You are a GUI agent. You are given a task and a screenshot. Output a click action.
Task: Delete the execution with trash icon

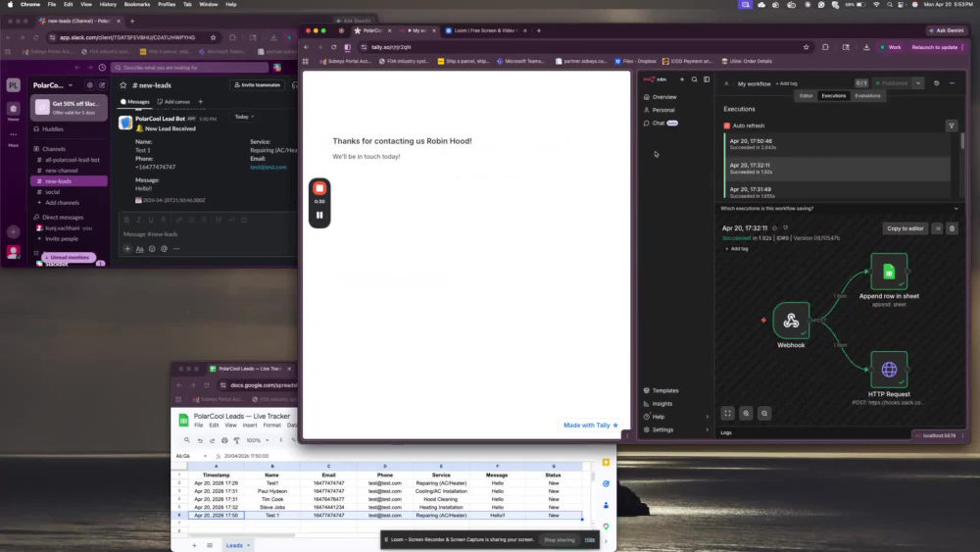pyautogui.click(x=952, y=228)
